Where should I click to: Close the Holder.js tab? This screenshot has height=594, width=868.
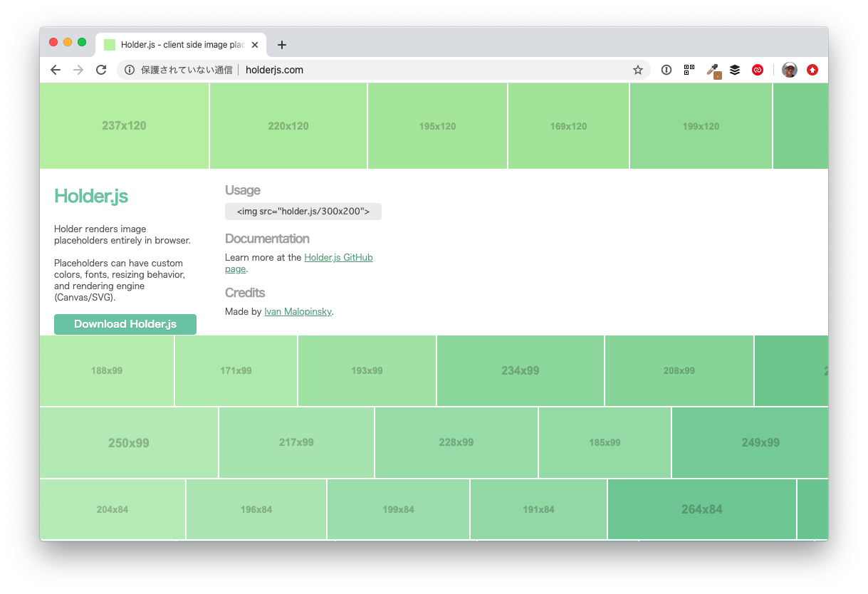[x=255, y=45]
